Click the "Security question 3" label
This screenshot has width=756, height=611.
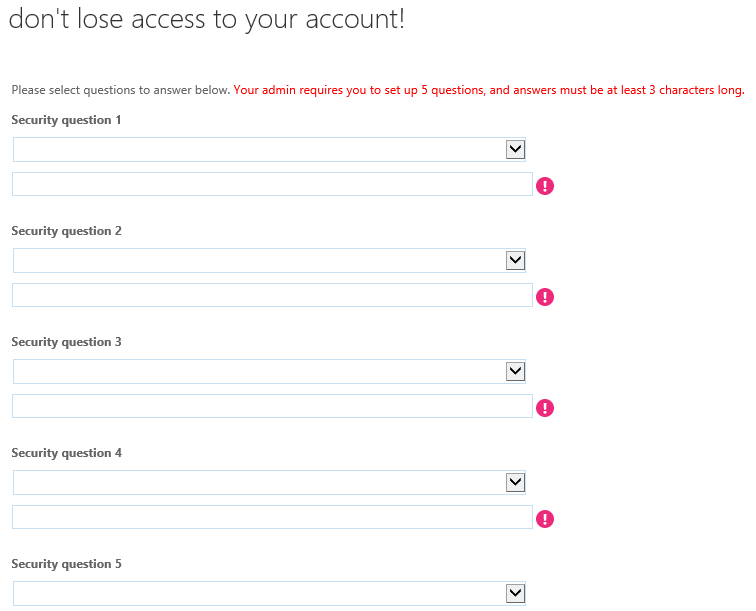(x=66, y=342)
